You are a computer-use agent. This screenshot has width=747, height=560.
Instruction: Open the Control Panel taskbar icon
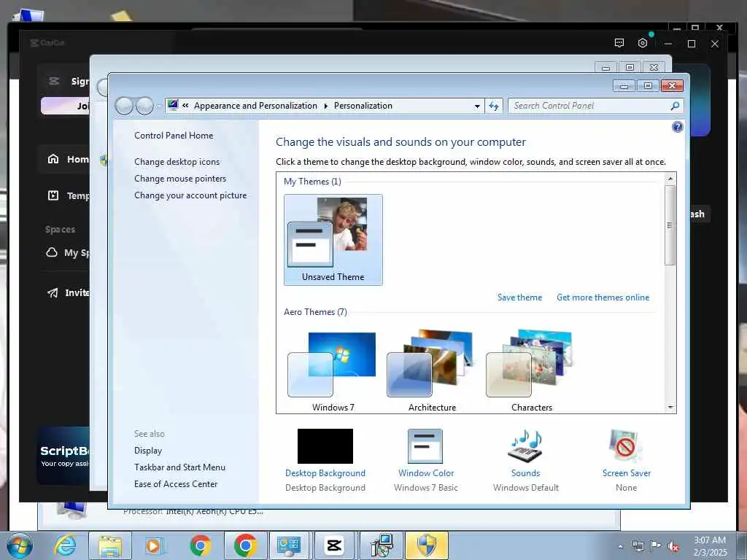click(288, 545)
